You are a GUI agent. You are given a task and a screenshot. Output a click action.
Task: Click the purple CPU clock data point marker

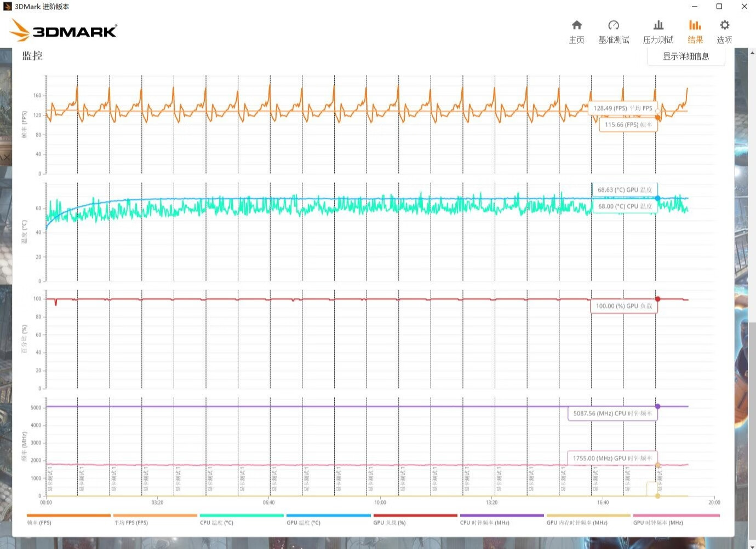[657, 406]
